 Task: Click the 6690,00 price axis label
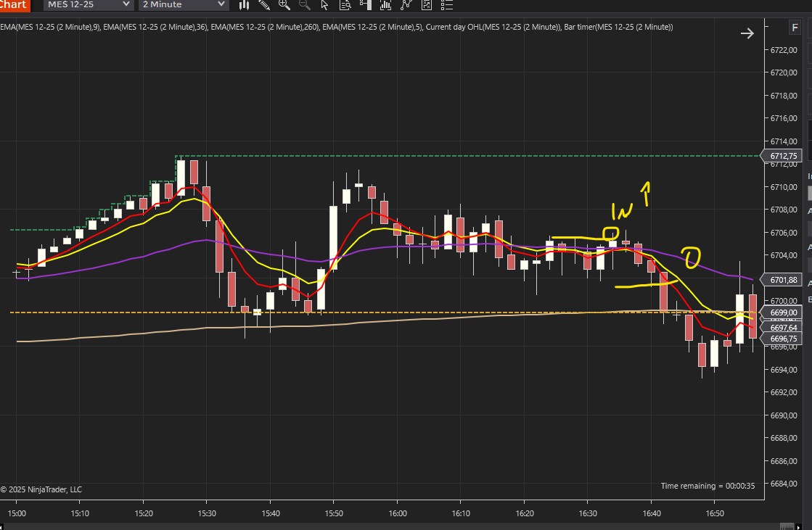click(784, 415)
